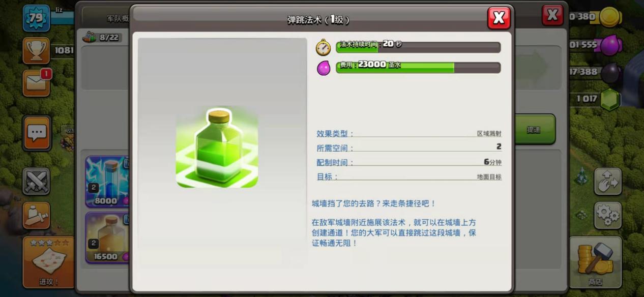Open the mailbox with new notification
This screenshot has height=297, width=644.
[37, 82]
